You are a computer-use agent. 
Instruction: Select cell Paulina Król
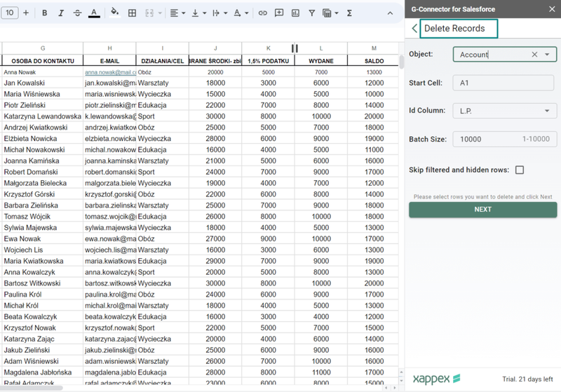click(x=43, y=295)
